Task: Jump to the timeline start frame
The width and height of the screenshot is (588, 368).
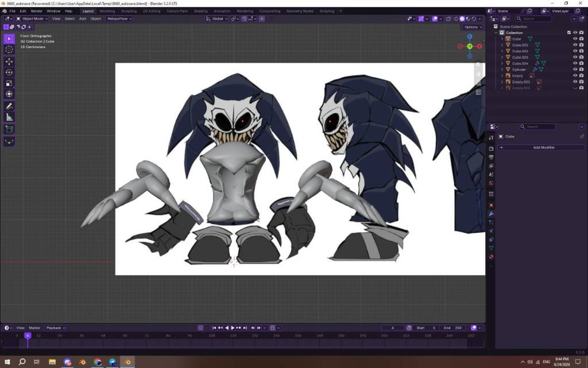Action: coord(214,328)
